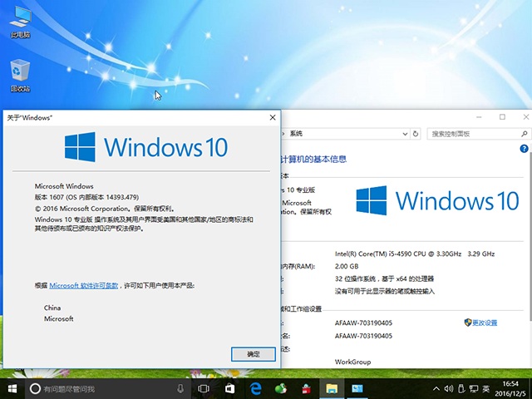Click the 确定 button in About Windows
Image resolution: width=532 pixels, height=399 pixels.
pyautogui.click(x=254, y=354)
